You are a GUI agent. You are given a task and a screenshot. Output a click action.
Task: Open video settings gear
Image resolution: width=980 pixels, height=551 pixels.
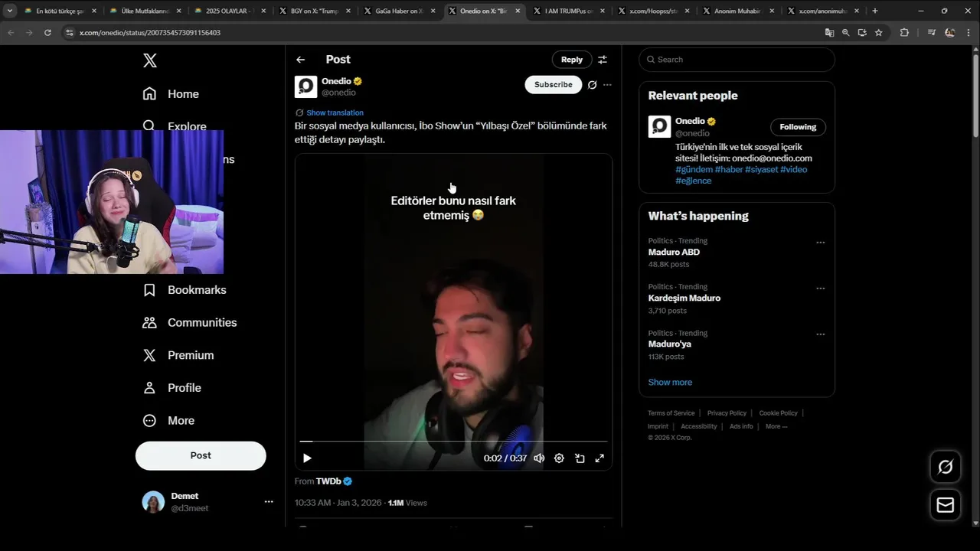coord(559,458)
